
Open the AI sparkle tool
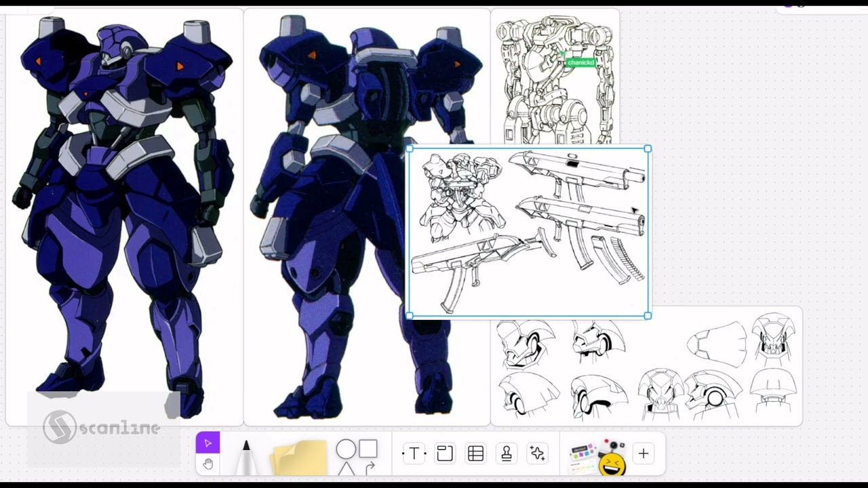[537, 453]
